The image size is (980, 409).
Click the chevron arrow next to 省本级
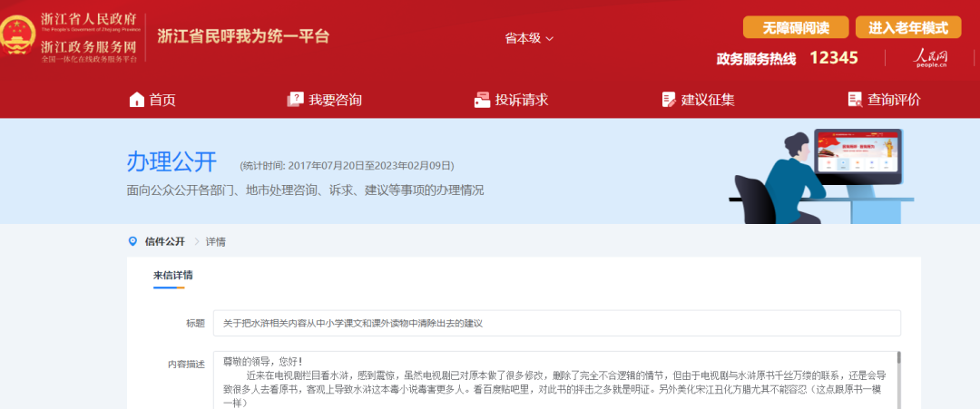point(549,39)
